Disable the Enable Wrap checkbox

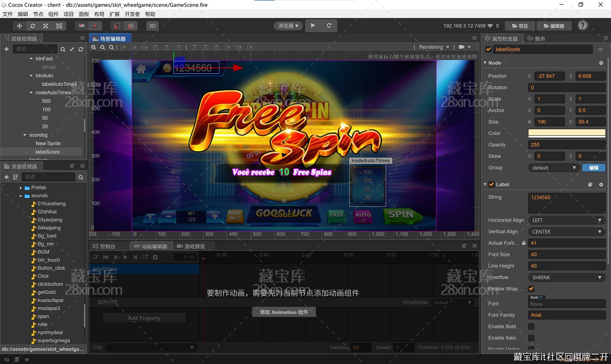coord(531,289)
